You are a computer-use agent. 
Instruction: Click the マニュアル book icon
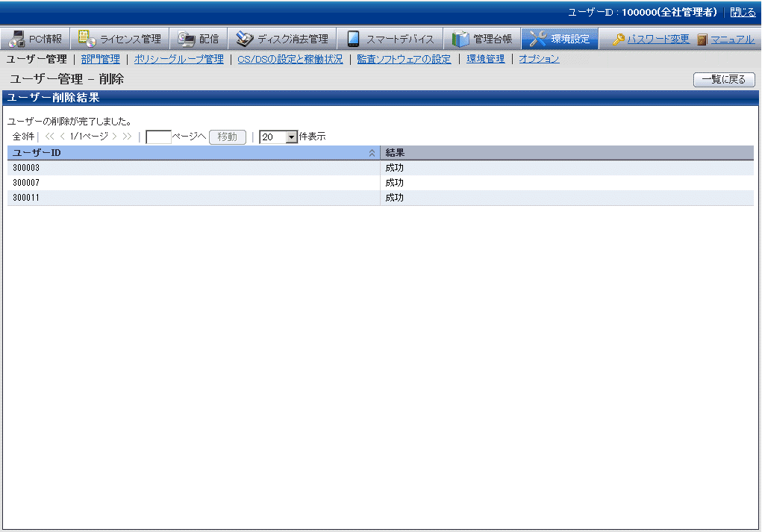(702, 40)
